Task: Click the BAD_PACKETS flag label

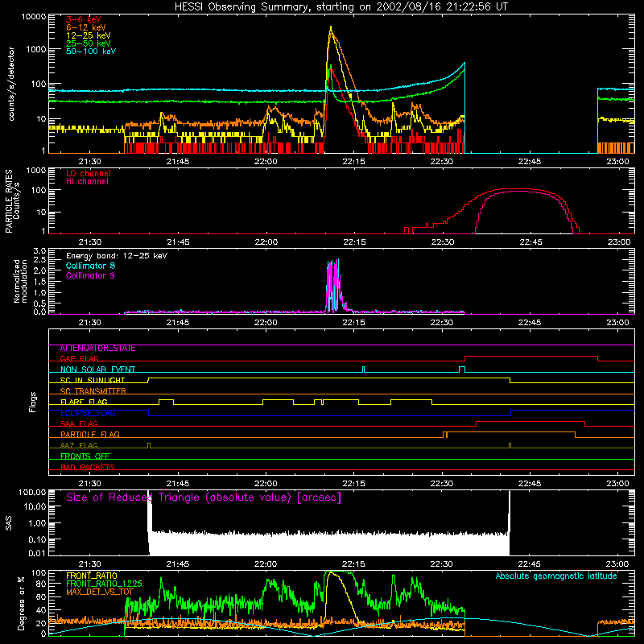Action: pyautogui.click(x=88, y=467)
